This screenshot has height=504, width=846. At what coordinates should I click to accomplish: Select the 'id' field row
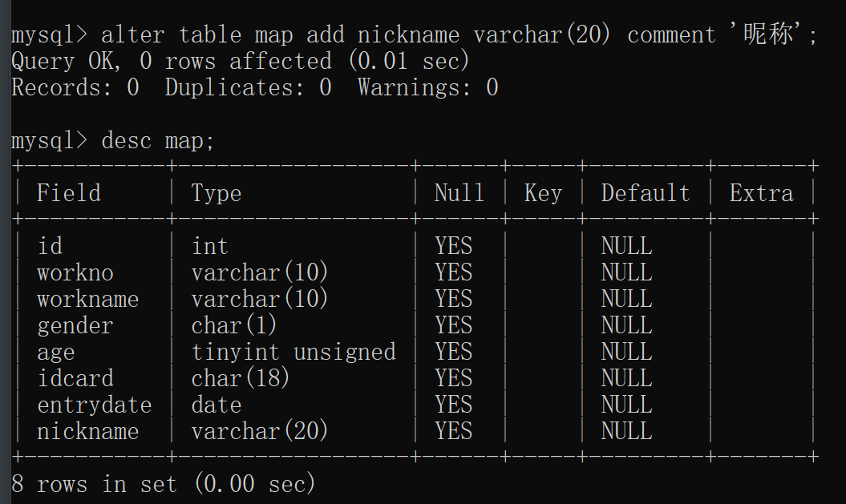51,246
